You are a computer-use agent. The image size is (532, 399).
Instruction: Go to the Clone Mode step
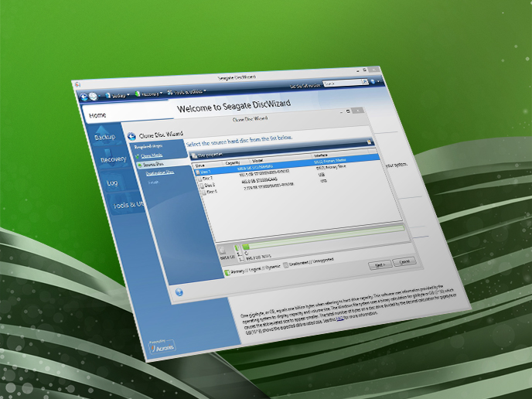pyautogui.click(x=152, y=155)
